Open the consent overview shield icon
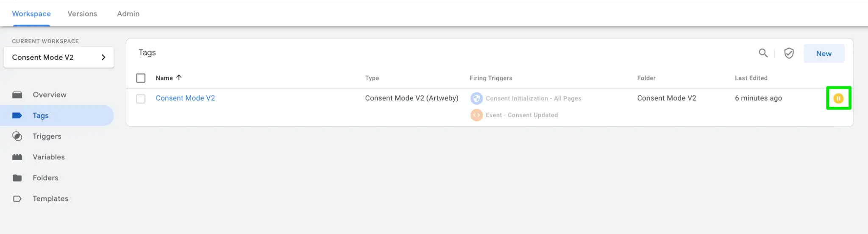The image size is (868, 234). (789, 53)
